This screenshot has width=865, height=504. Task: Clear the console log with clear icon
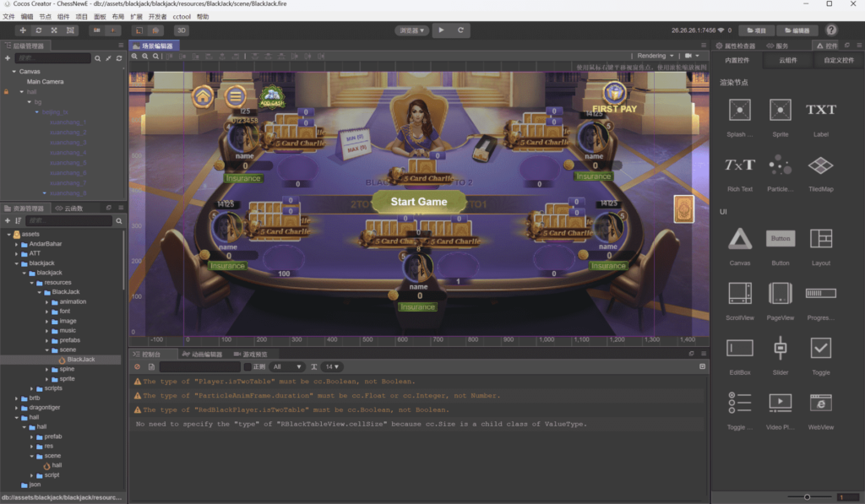(138, 367)
